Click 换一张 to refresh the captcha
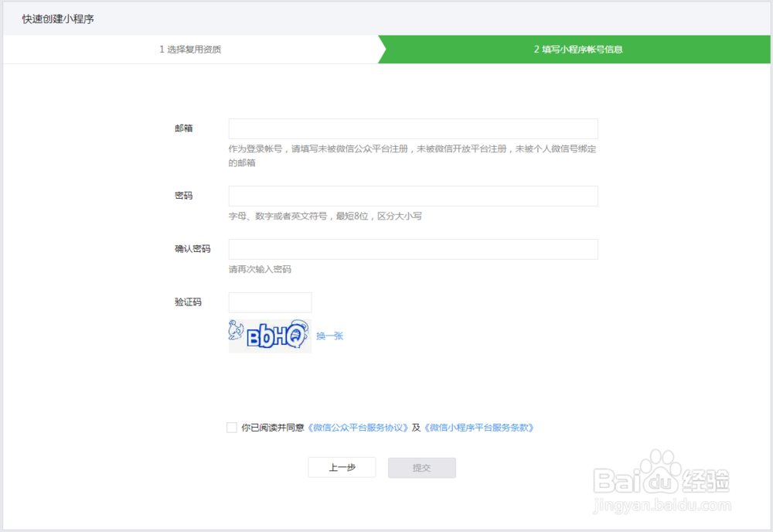Screen dimensions: 773x532 330,336
